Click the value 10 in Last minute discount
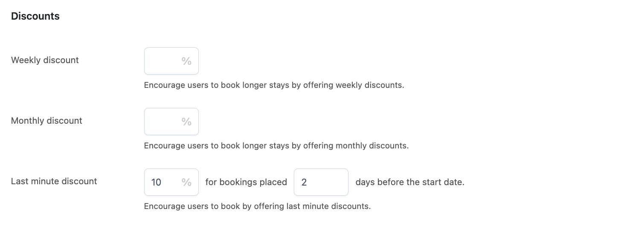 [x=156, y=182]
